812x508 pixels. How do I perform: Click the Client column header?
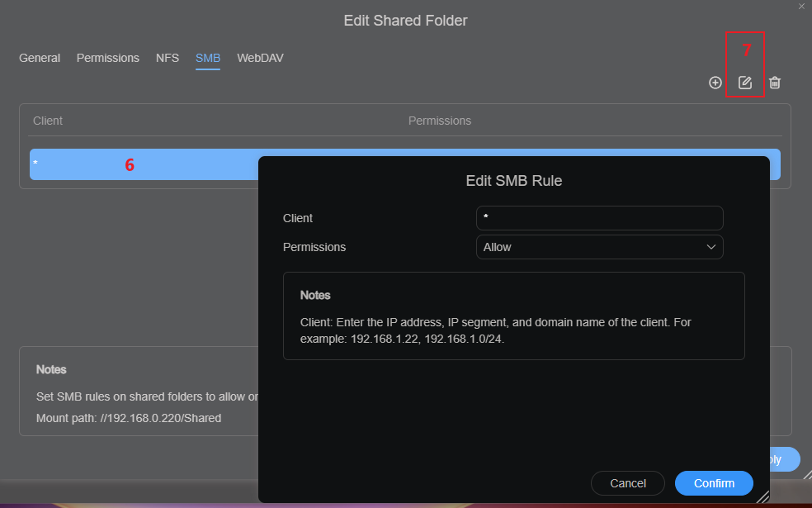[x=48, y=121]
